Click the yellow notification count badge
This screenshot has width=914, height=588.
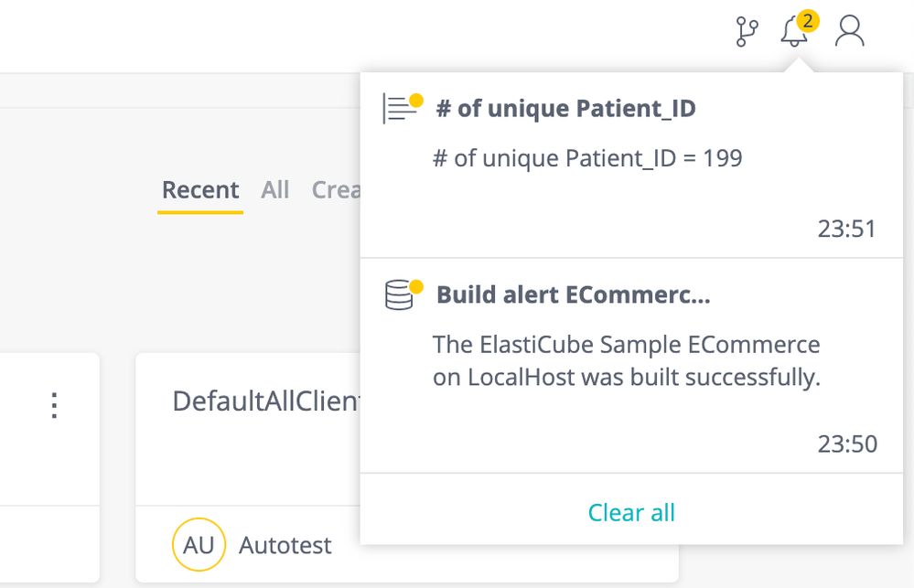click(x=807, y=20)
